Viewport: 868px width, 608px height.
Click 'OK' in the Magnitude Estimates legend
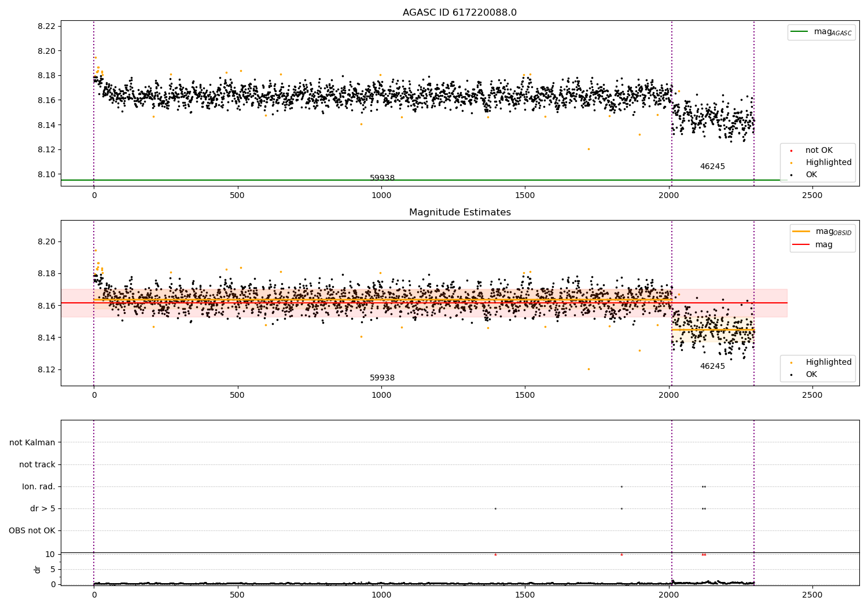[x=811, y=375]
